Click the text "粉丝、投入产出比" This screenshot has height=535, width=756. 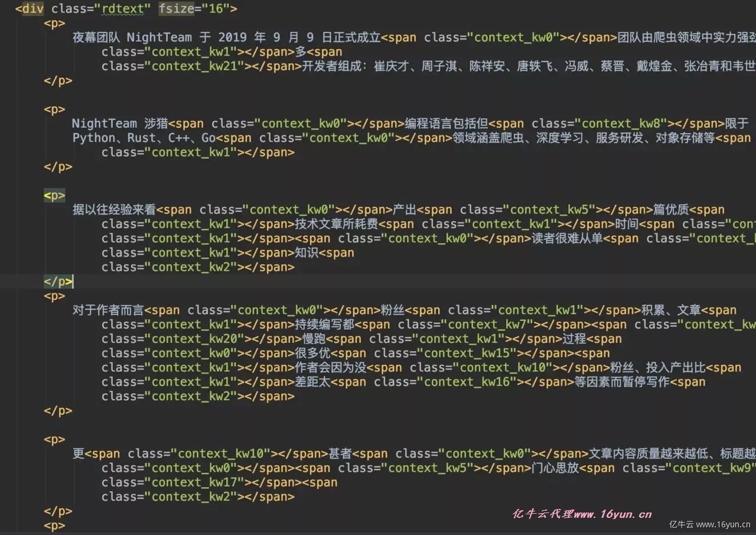(x=658, y=368)
